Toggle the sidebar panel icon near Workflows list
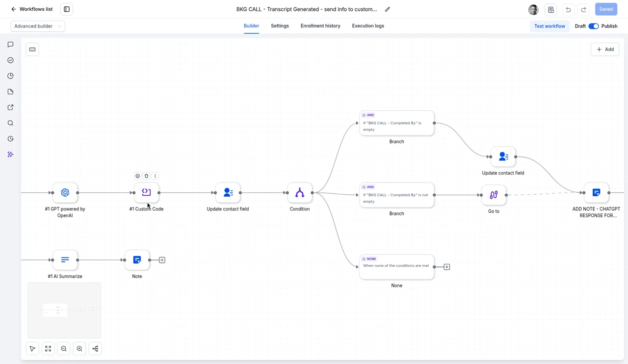628x364 pixels. point(67,9)
